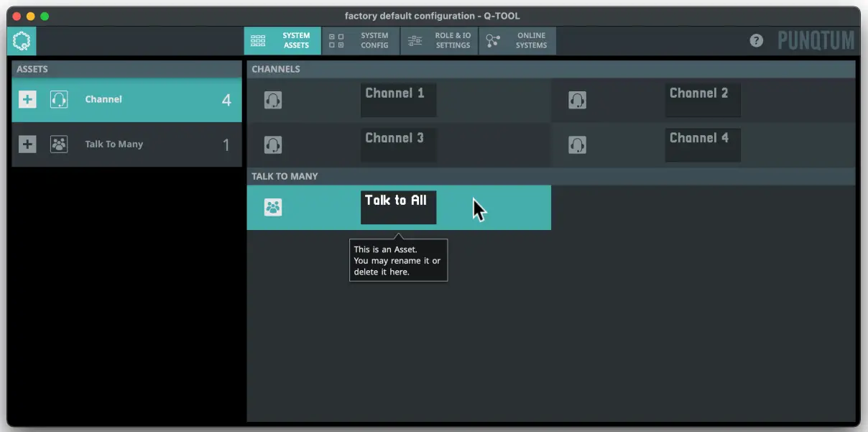This screenshot has width=868, height=432.
Task: Open the help question mark icon
Action: tap(757, 41)
